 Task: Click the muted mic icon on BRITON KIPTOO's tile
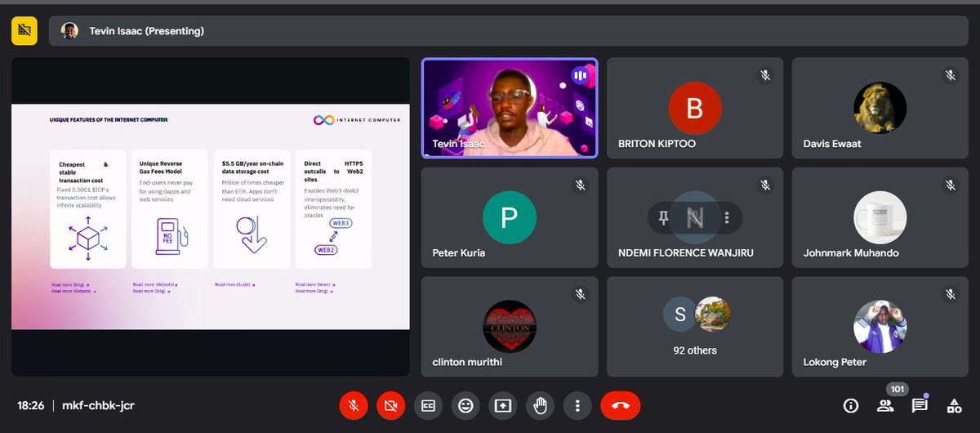click(x=765, y=75)
